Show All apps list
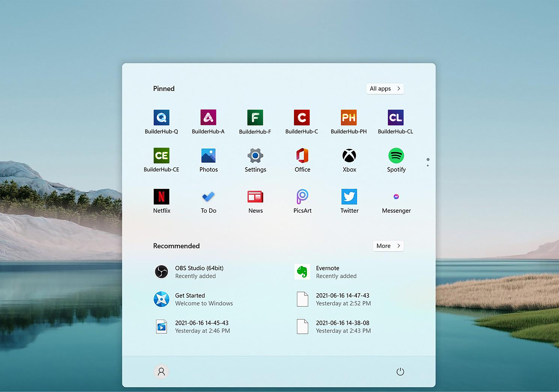This screenshot has height=392, width=559. [x=385, y=89]
